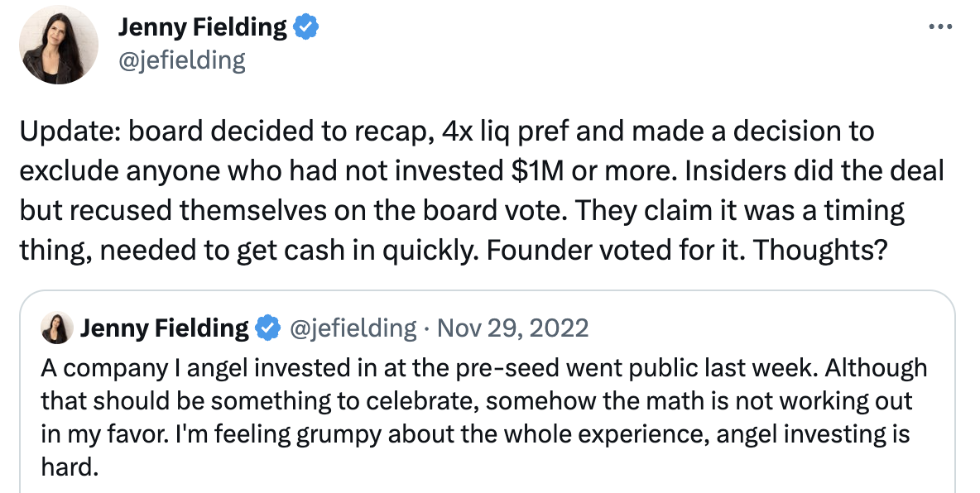
Task: Click the final word "hard." in quoted tweet
Action: 70,467
